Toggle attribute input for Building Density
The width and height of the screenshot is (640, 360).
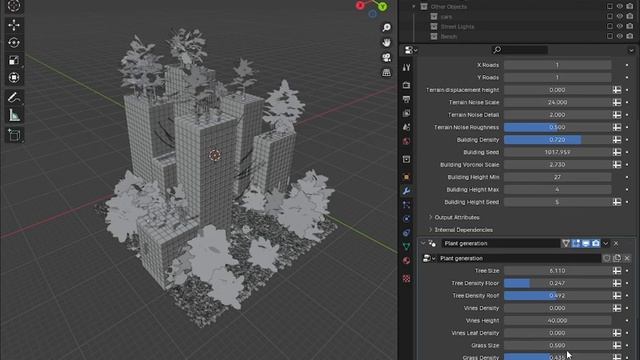coord(617,140)
